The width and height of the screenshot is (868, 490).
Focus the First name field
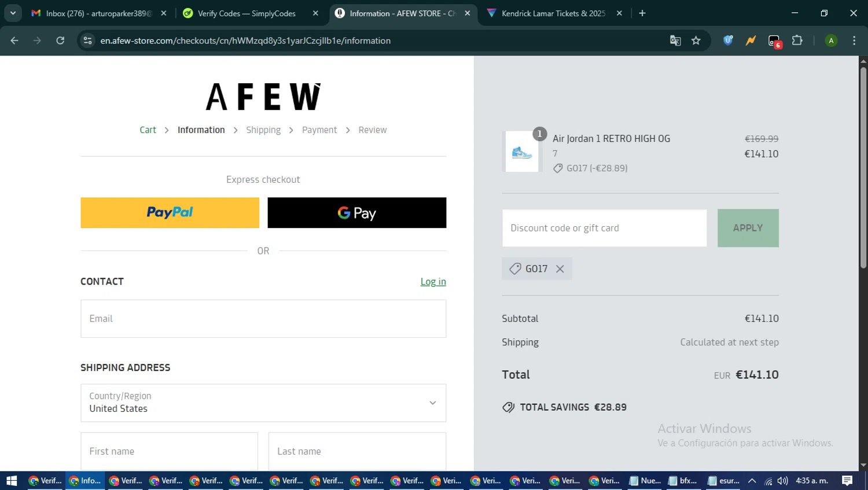[x=169, y=451]
